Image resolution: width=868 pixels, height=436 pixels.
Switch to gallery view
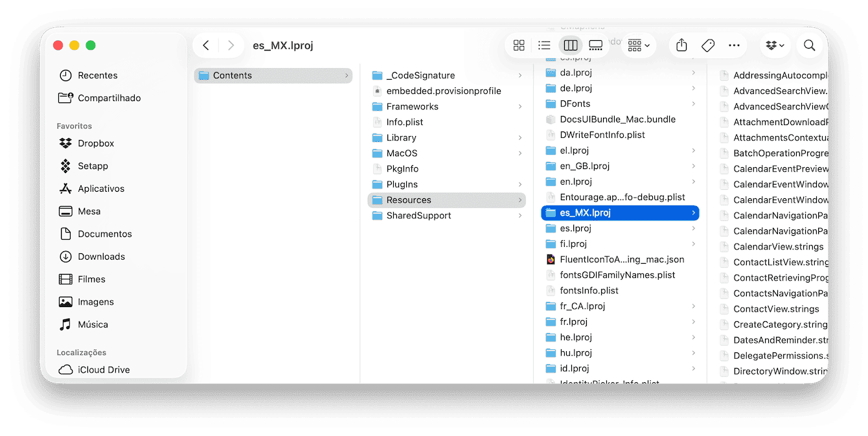tap(596, 45)
